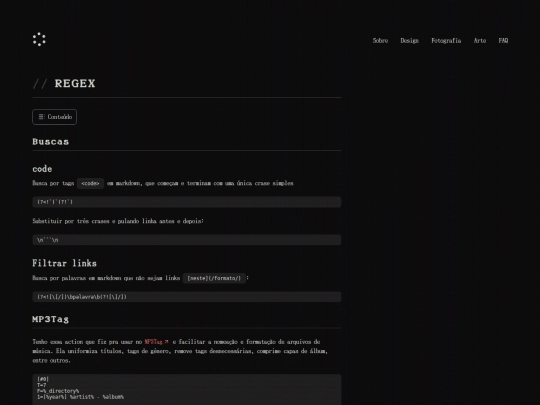Click the Filtrar links heading
Viewport: 540px width, 405px height.
pos(64,263)
